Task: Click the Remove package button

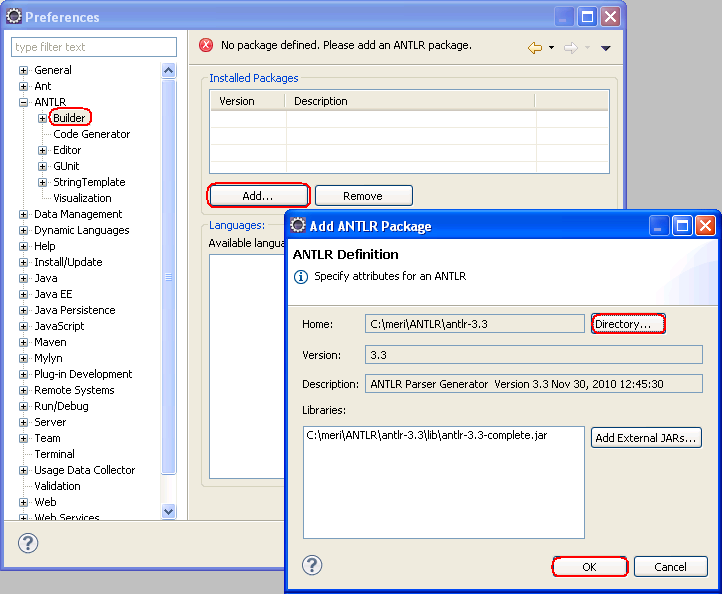Action: 363,196
